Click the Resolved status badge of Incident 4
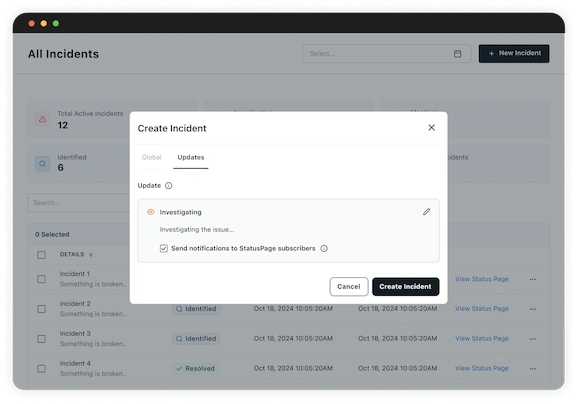Viewport: 578px width, 404px height. click(195, 369)
